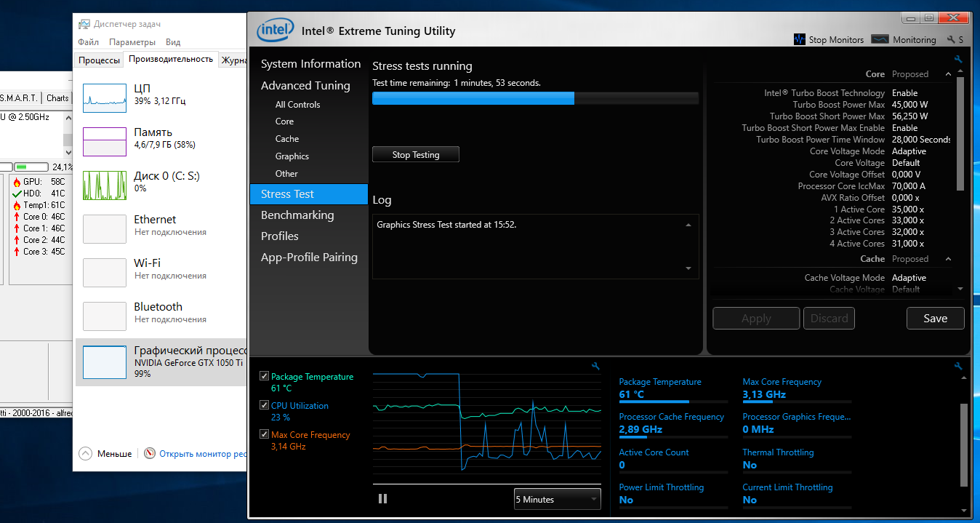Click the Monitoring graph icon
Image resolution: width=980 pixels, height=523 pixels.
tap(880, 39)
